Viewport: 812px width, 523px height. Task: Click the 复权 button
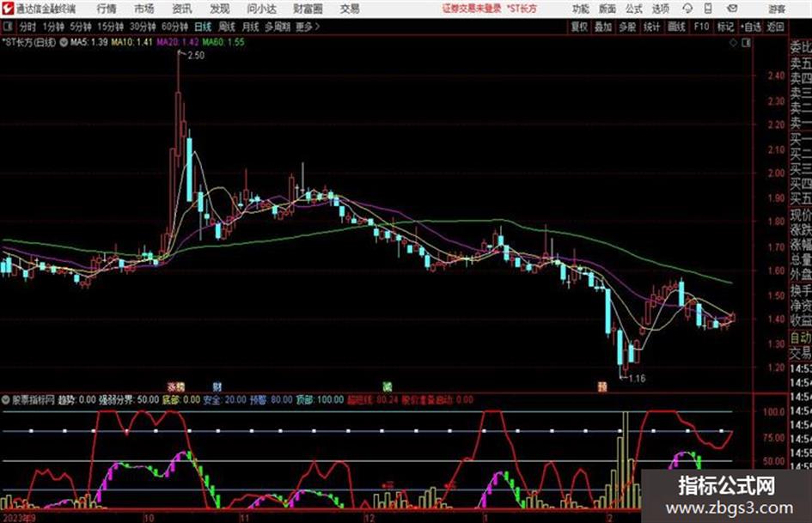click(x=579, y=27)
